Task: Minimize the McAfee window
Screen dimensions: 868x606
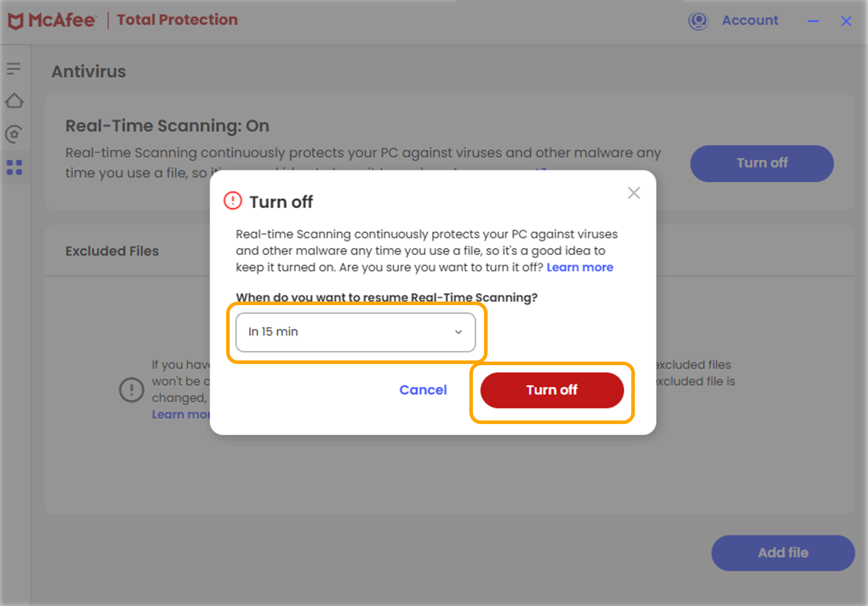Action: point(813,21)
